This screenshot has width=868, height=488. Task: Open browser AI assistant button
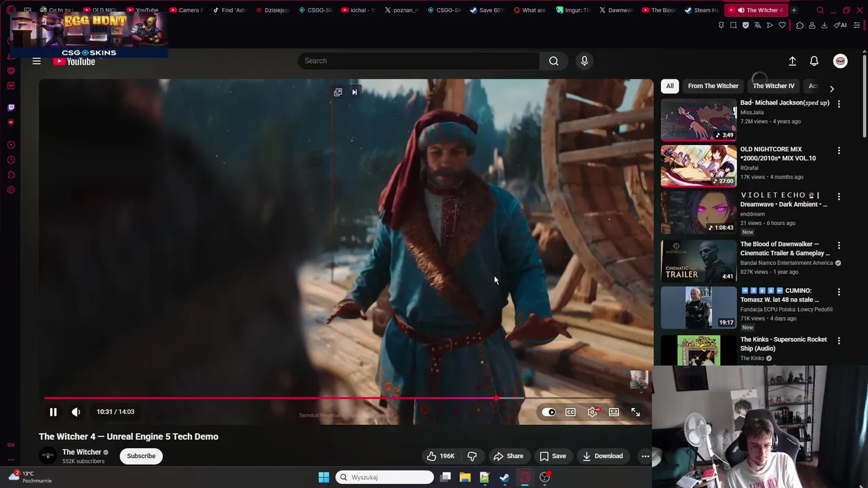pos(842,26)
